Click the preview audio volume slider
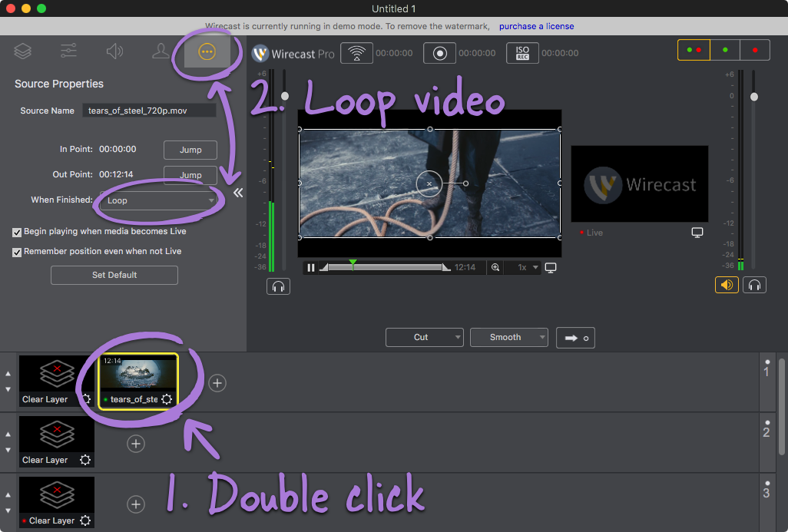 click(x=285, y=96)
